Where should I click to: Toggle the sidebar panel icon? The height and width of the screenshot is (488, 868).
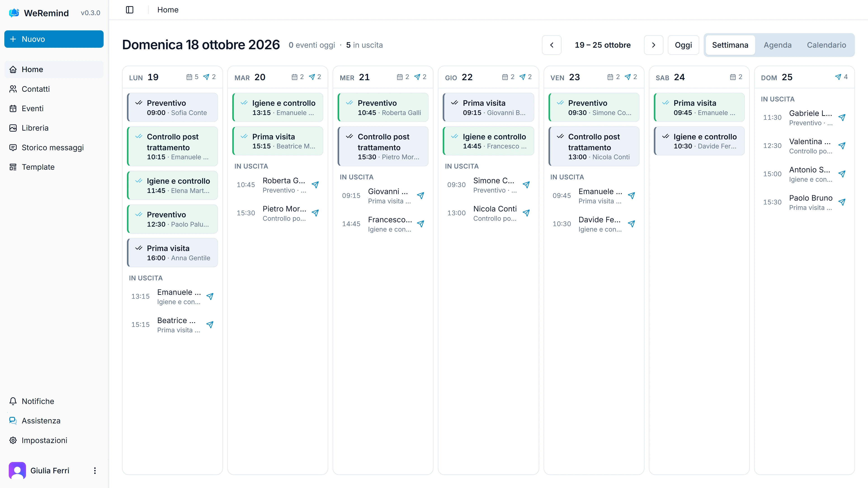(x=130, y=10)
